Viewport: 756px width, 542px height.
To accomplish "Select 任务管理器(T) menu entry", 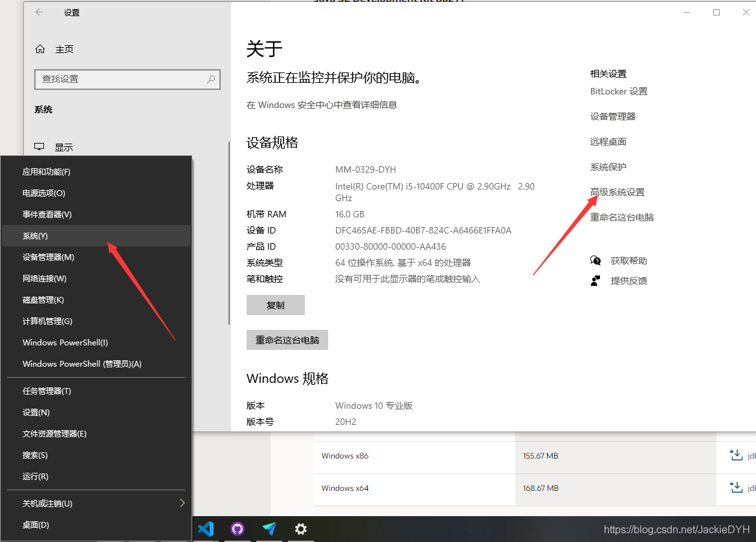I will tap(96, 391).
